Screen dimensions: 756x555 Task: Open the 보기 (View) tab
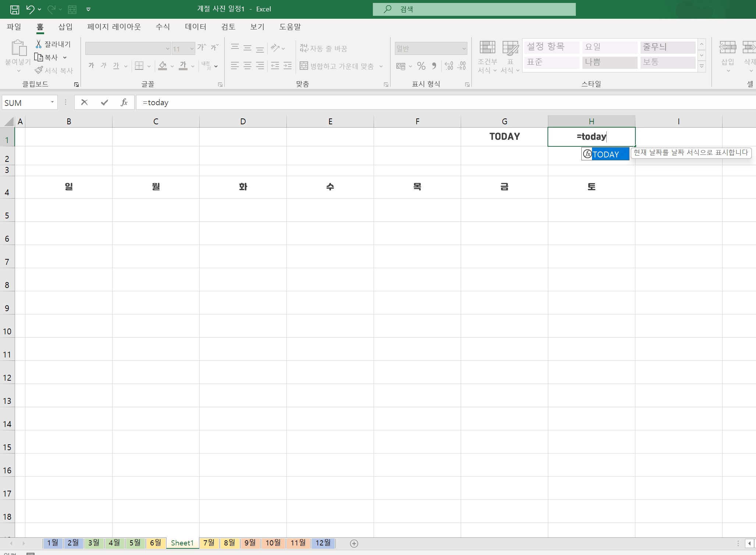[257, 27]
